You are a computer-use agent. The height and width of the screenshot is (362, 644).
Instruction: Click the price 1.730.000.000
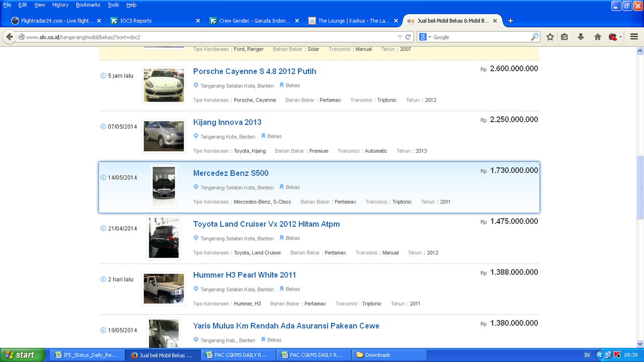(514, 170)
